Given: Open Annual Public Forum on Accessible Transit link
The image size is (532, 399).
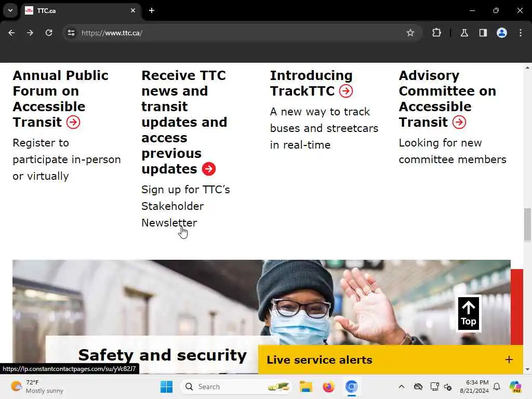Looking at the screenshot, I should 60,99.
